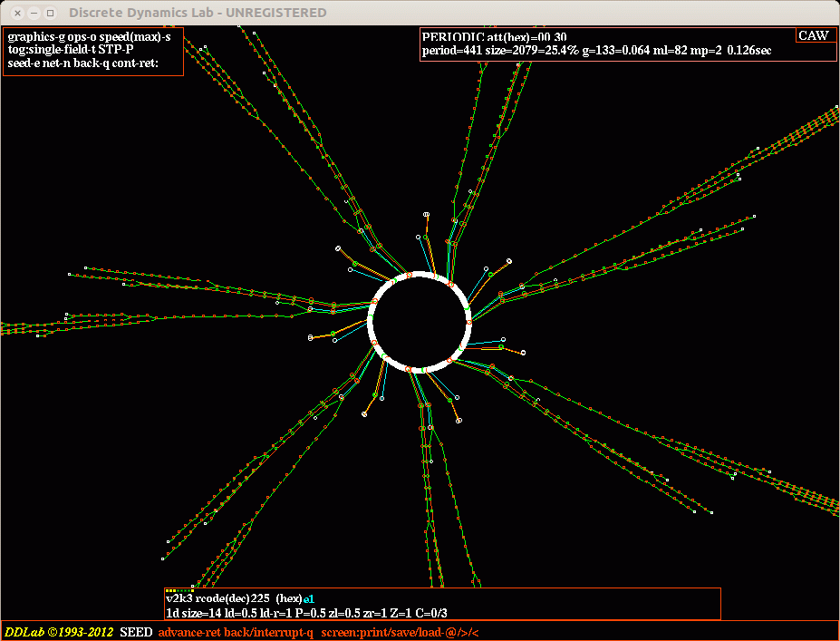
Task: Click the 'back-q' option in top-left box
Action: 92,63
